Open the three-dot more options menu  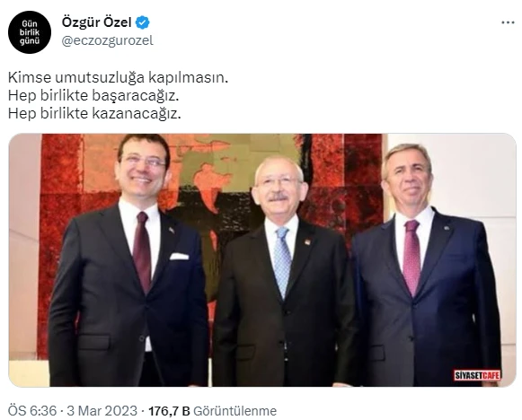pyautogui.click(x=508, y=22)
